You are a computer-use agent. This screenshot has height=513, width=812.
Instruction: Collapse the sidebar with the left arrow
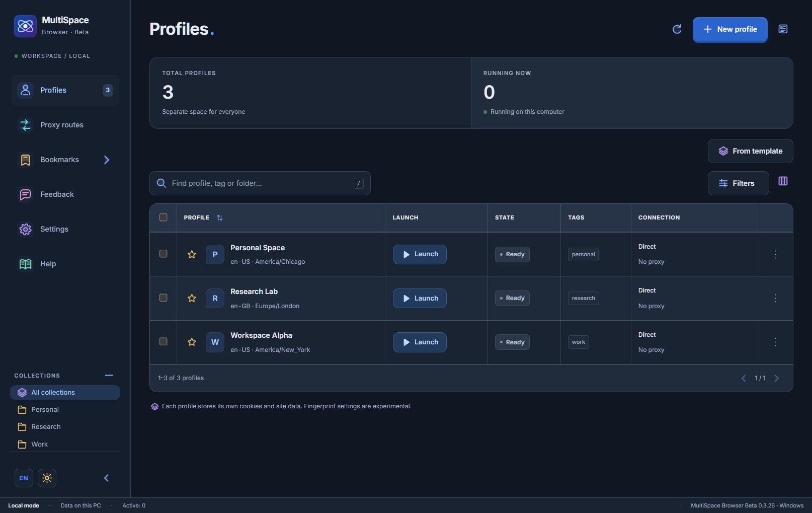(106, 478)
